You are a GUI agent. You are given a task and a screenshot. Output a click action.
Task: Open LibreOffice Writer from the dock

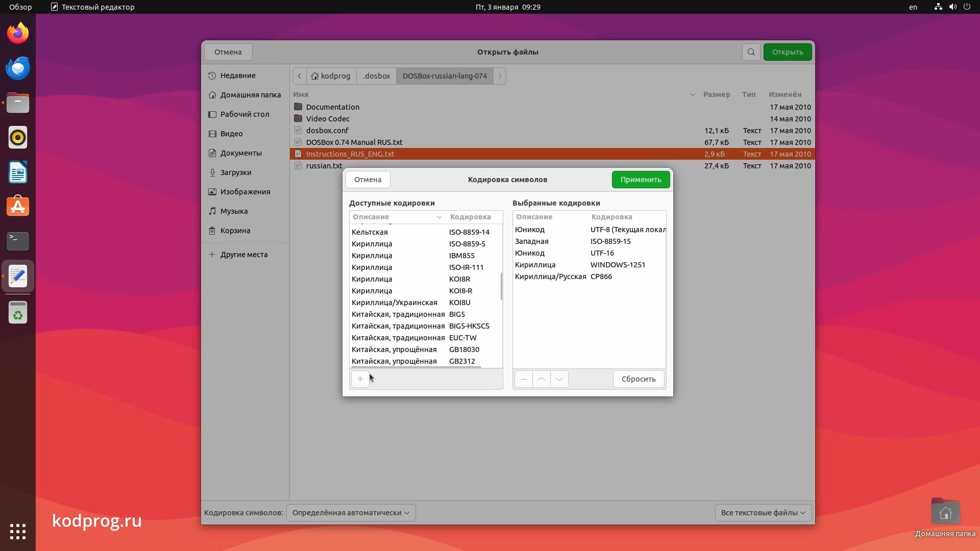point(18,172)
